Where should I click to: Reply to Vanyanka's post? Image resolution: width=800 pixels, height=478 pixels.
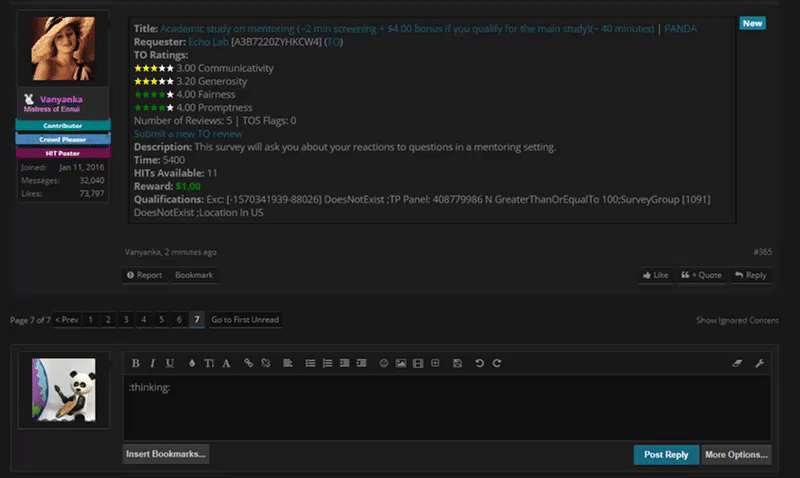coord(751,275)
